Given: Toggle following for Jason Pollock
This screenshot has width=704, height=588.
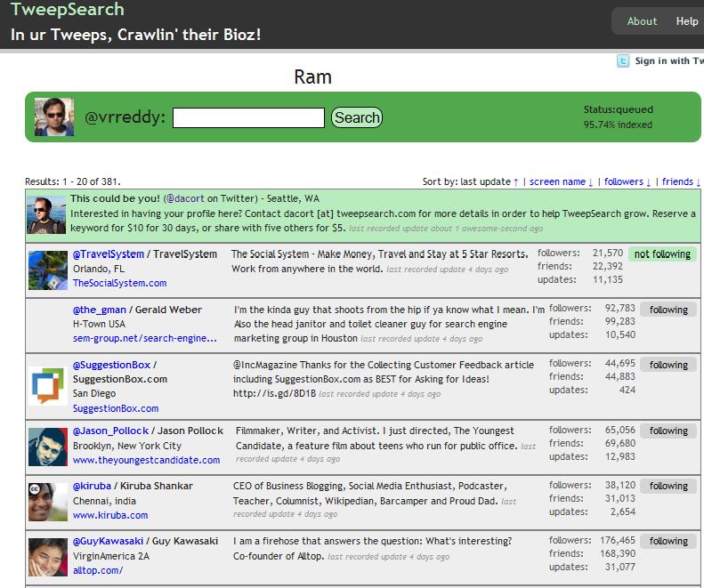Looking at the screenshot, I should (668, 431).
